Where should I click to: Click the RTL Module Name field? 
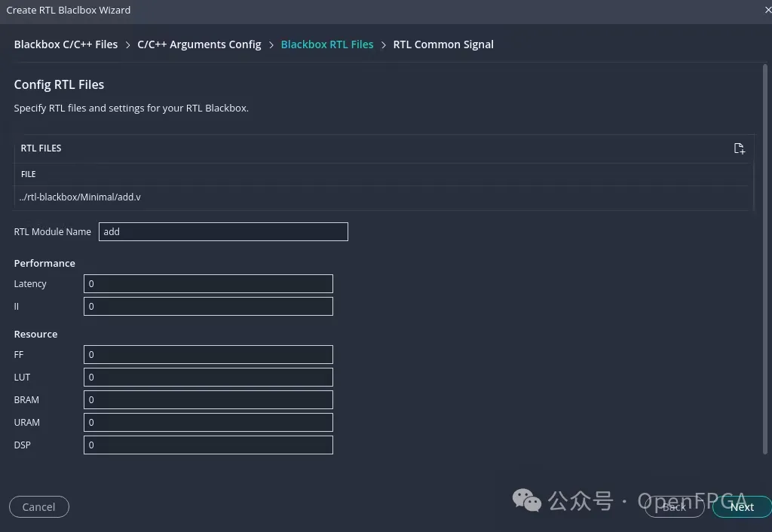[x=223, y=232]
